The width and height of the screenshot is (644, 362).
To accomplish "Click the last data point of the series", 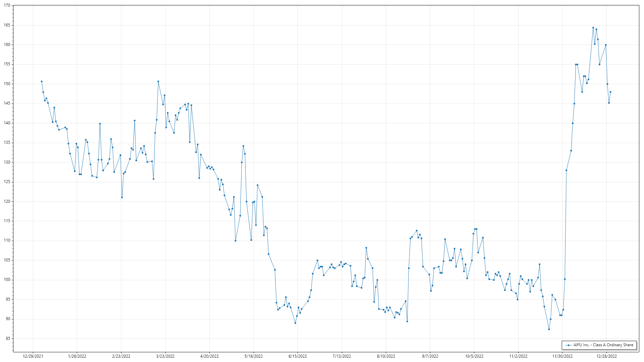I will click(610, 92).
